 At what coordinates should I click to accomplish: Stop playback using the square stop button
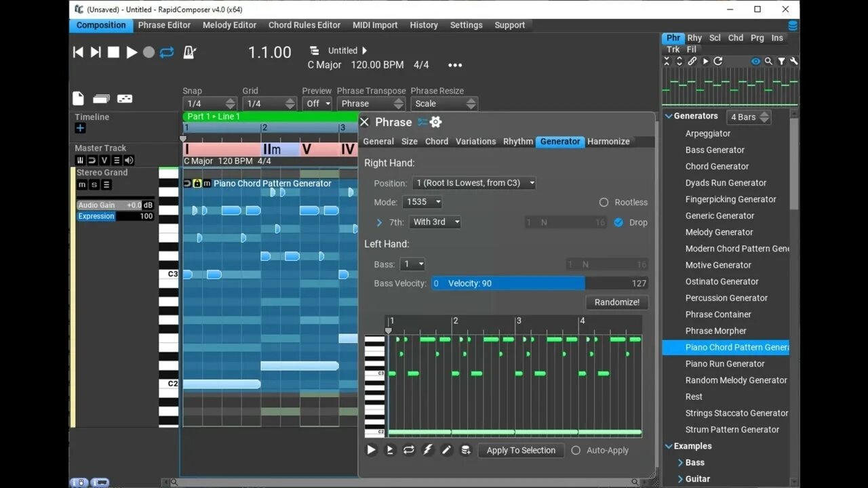click(x=113, y=52)
